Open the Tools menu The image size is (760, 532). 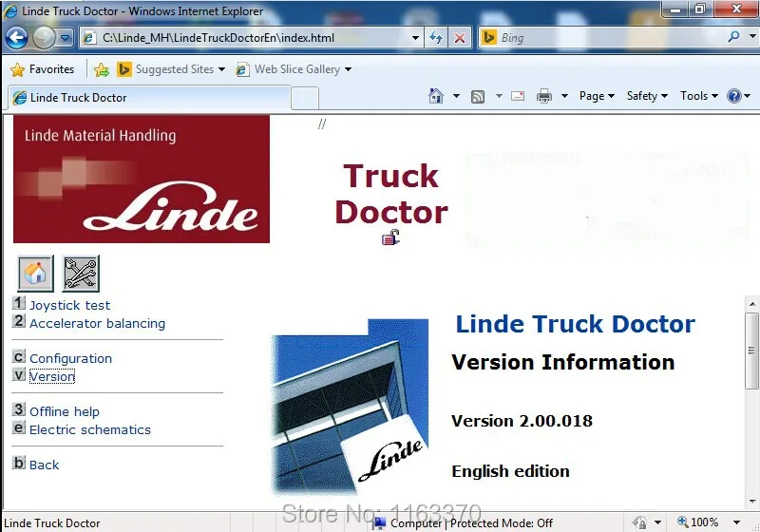(x=699, y=96)
